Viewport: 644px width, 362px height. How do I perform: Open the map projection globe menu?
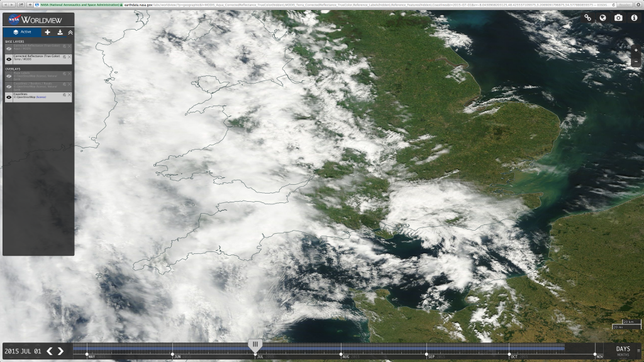(602, 18)
